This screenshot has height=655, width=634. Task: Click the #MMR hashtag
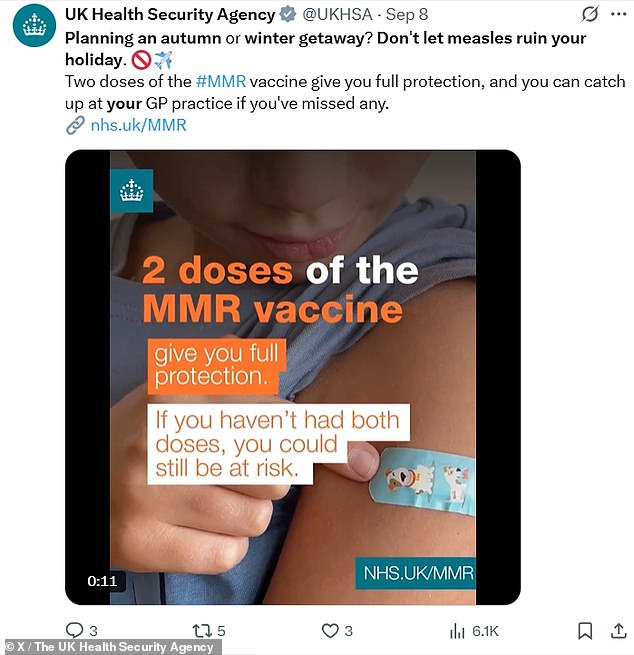tap(221, 81)
